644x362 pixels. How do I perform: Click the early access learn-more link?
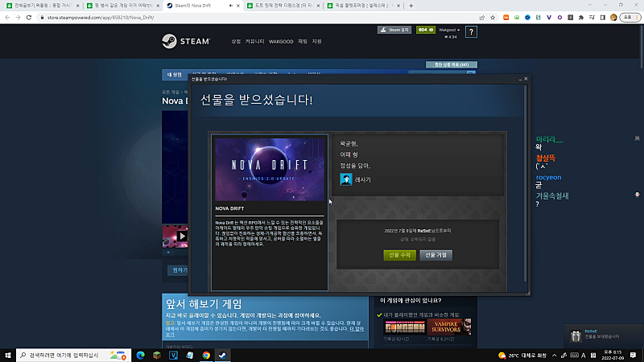tap(357, 329)
